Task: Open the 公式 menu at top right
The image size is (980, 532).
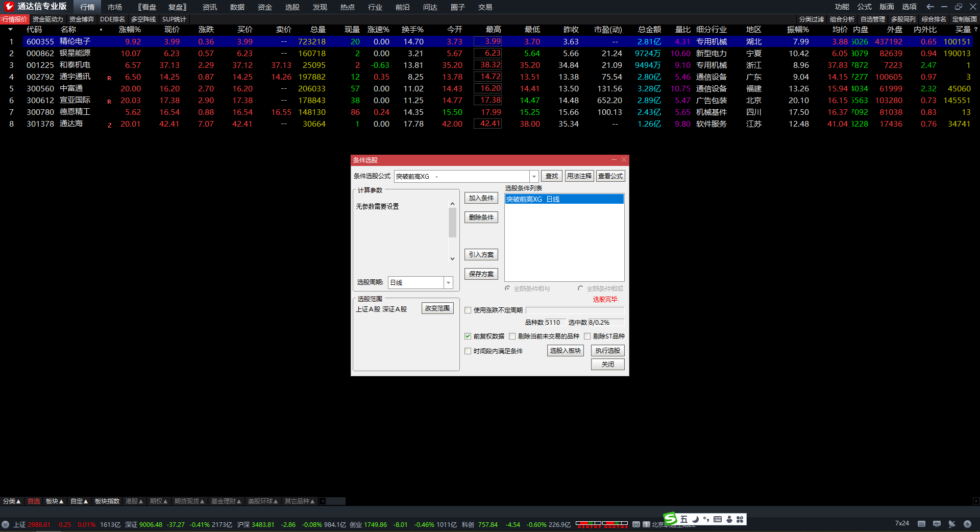Action: pyautogui.click(x=864, y=7)
